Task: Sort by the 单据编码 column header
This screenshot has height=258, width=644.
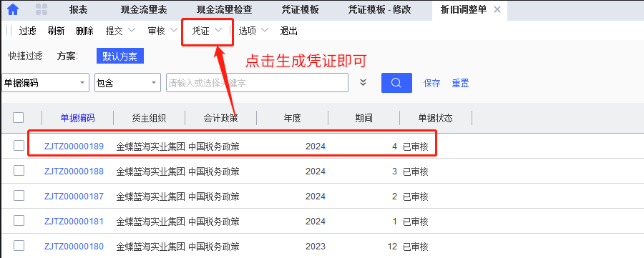Action: tap(77, 118)
